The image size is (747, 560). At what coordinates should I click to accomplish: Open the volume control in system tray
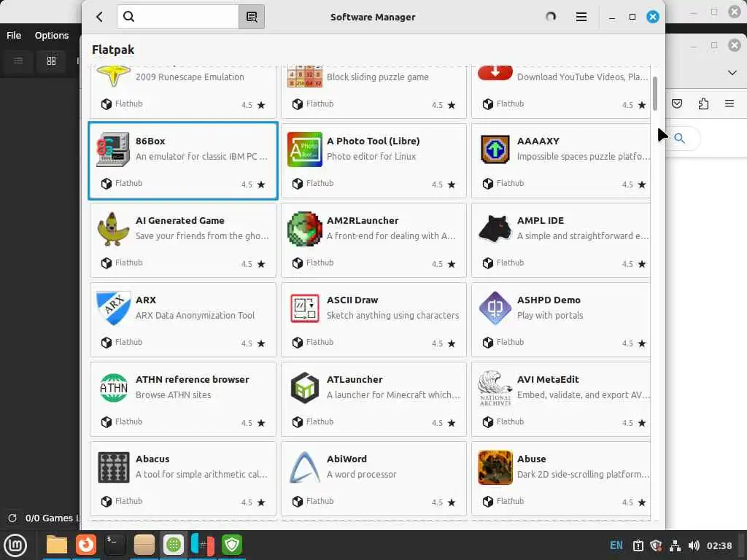tap(694, 545)
